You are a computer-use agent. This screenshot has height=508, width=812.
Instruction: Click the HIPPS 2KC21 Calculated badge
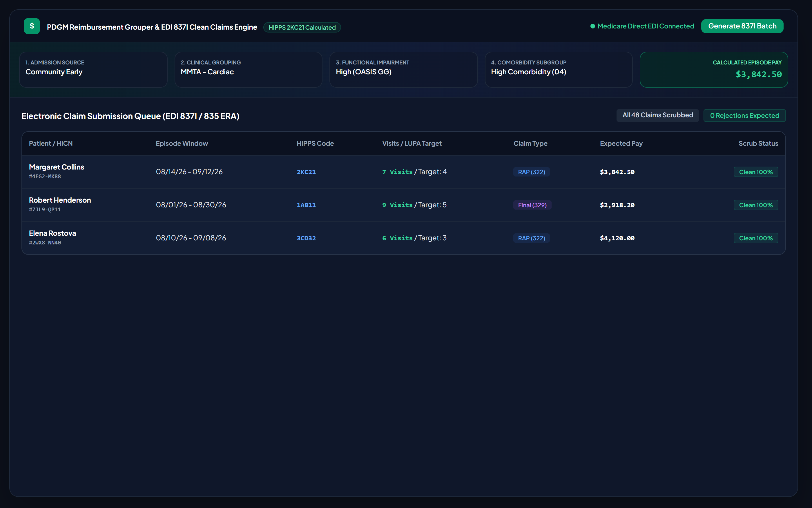[x=302, y=27]
